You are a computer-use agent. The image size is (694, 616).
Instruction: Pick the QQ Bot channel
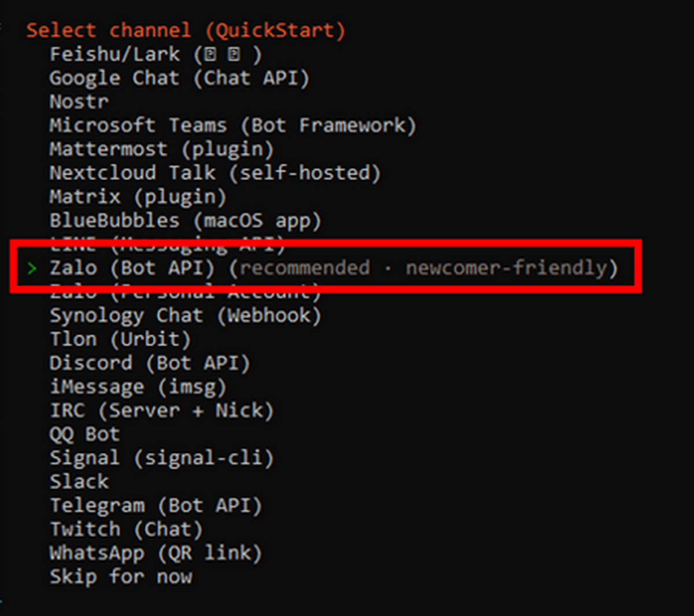(84, 434)
